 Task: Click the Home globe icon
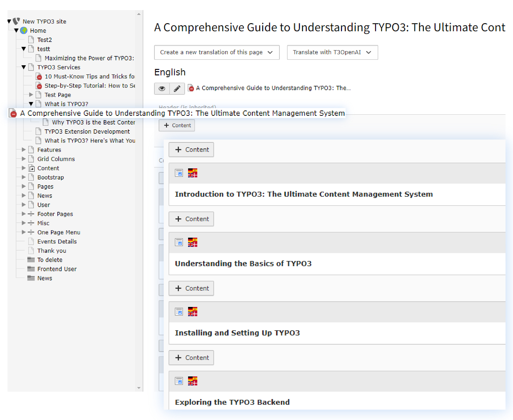(24, 31)
